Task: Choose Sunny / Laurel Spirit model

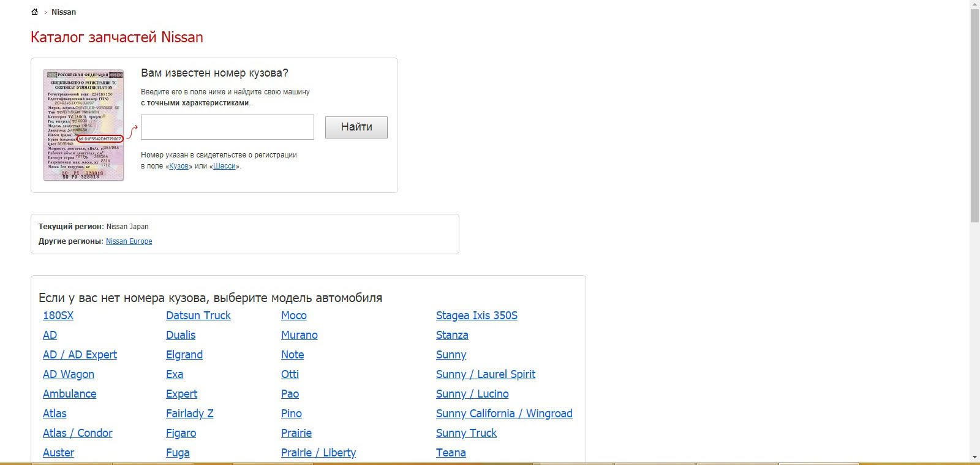Action: [x=486, y=374]
